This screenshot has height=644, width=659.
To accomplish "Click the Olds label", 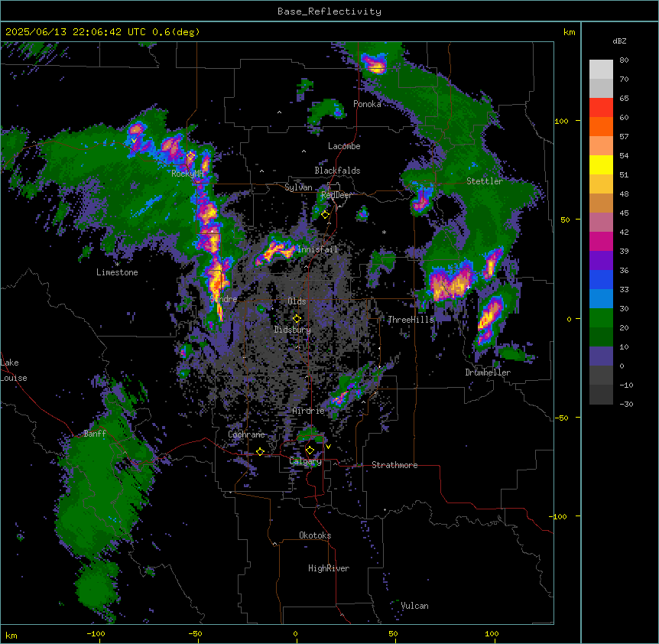I will coord(297,301).
